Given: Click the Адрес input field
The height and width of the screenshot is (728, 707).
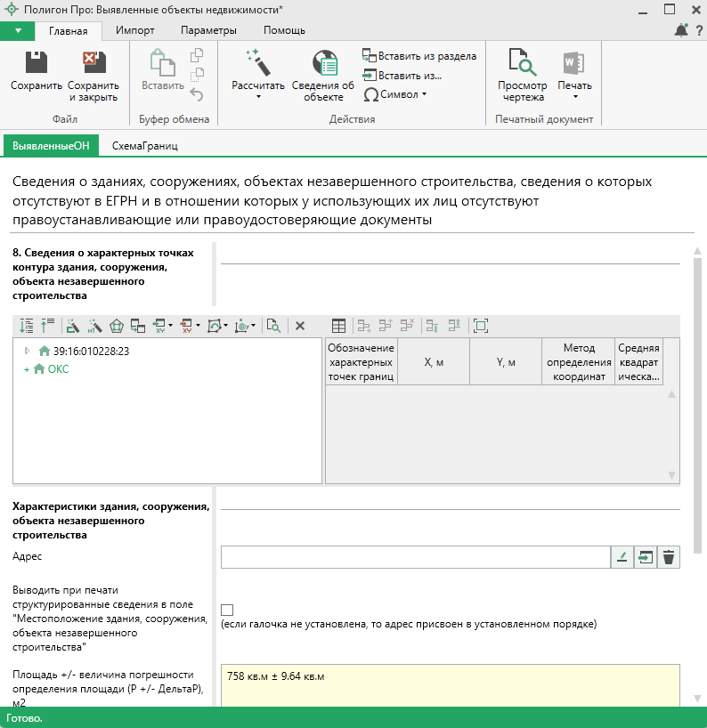Looking at the screenshot, I should (x=414, y=557).
